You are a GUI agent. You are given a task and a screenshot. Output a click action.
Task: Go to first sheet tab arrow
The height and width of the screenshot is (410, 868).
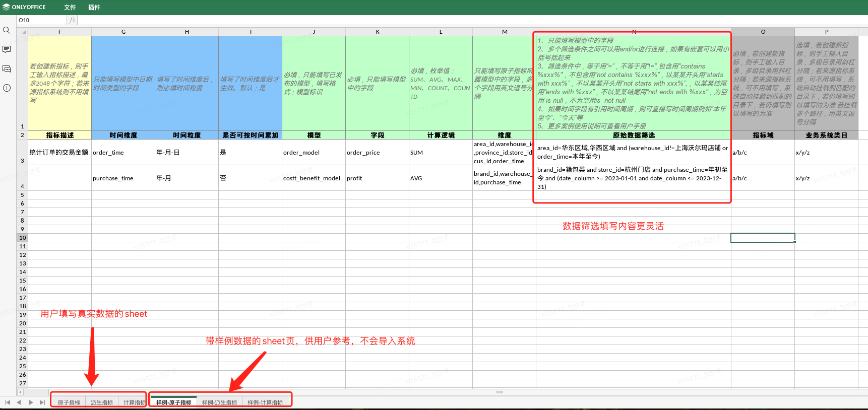coord(8,402)
